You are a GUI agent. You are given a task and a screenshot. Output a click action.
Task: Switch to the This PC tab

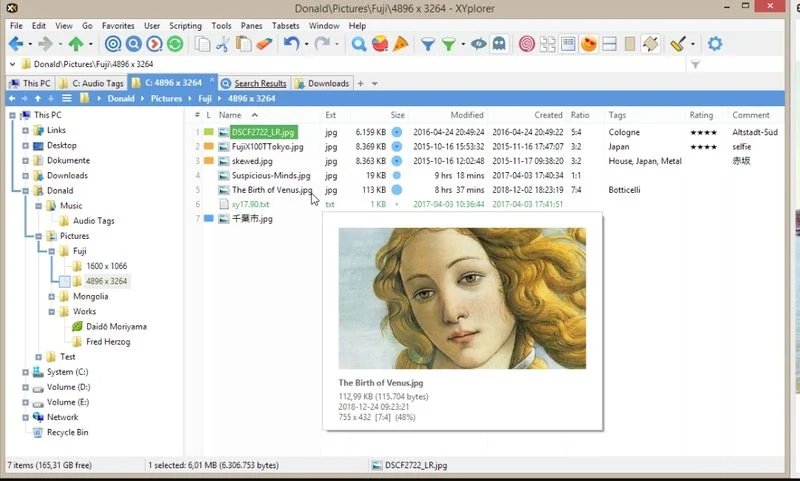click(31, 83)
